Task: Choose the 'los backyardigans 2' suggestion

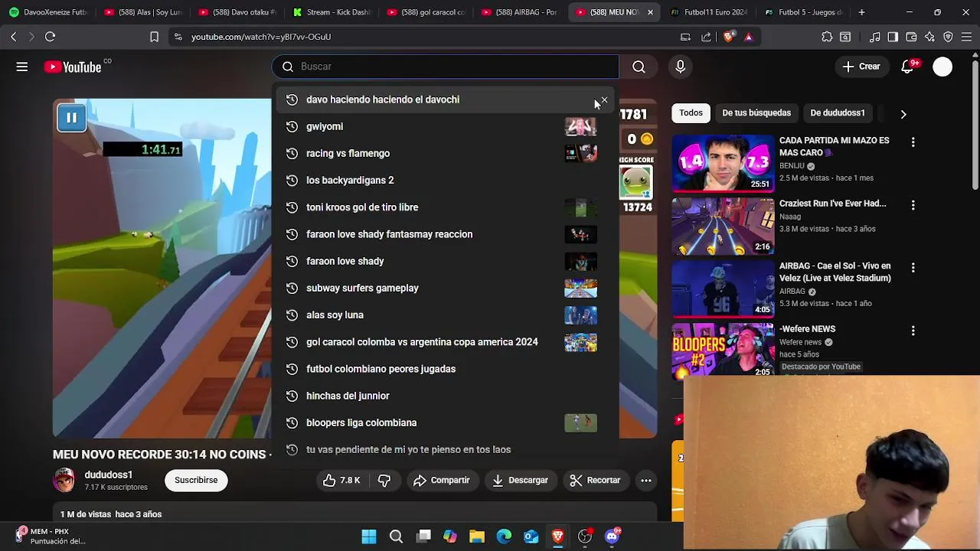Action: [445, 180]
